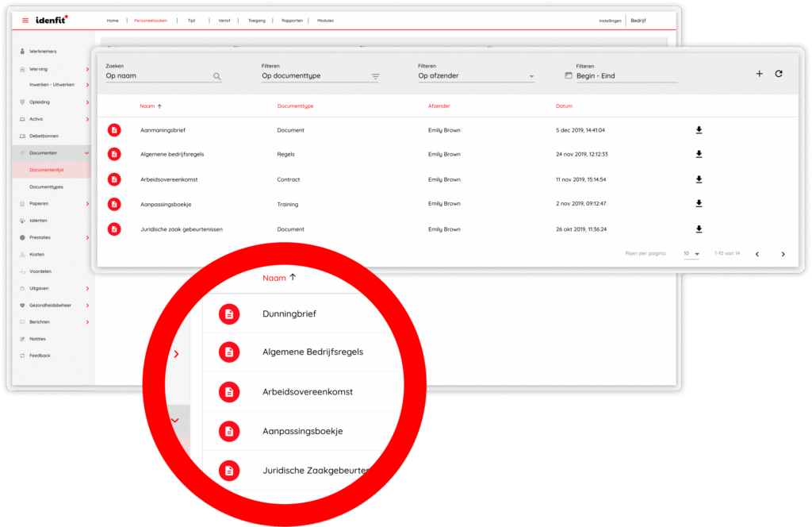This screenshot has width=812, height=527.
Task: Open the Rapporten top menu
Action: (x=292, y=20)
